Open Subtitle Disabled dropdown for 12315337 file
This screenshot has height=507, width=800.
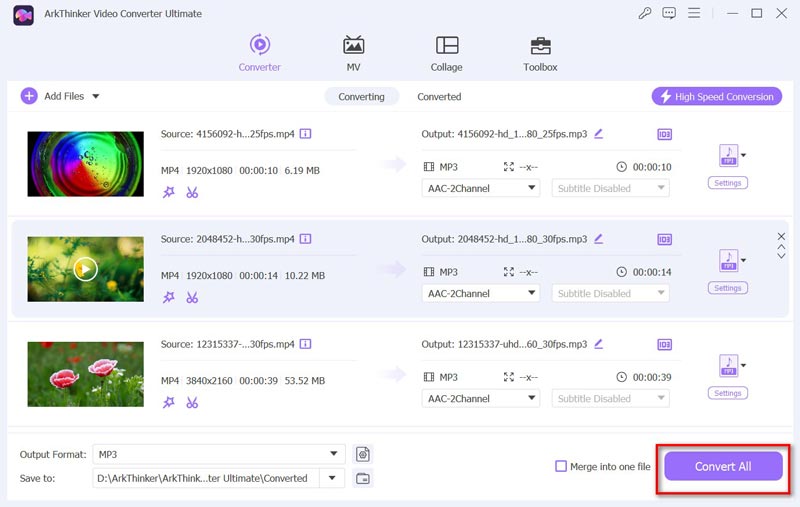coord(610,398)
